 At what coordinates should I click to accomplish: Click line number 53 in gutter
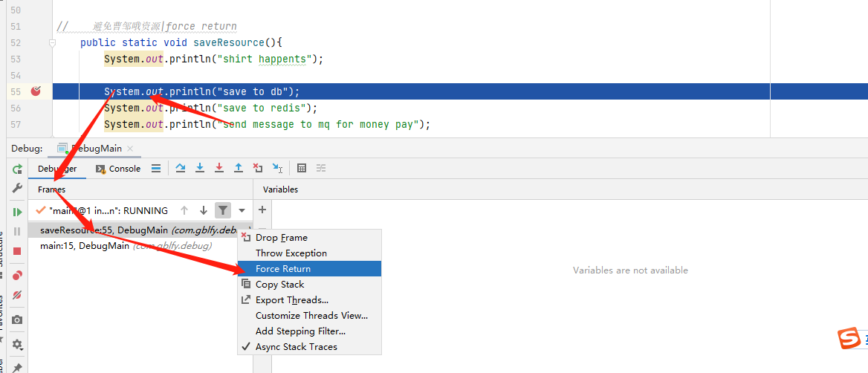(16, 59)
